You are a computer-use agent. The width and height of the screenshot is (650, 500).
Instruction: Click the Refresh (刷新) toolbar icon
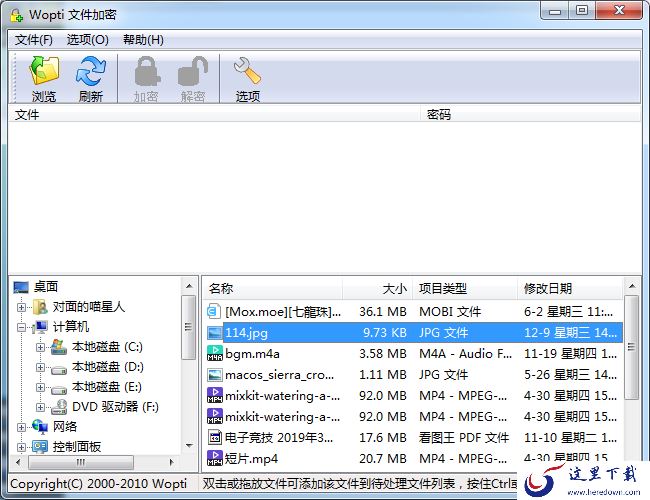tap(91, 71)
